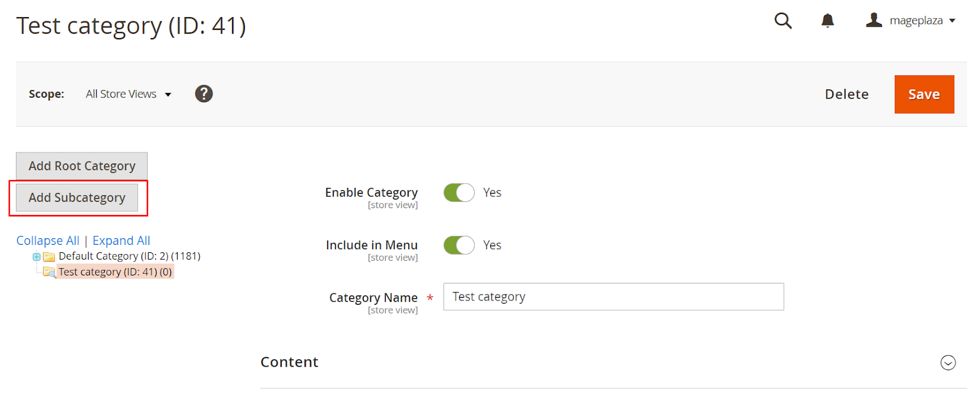Click into the Category Name field
The width and height of the screenshot is (980, 401).
tap(614, 297)
